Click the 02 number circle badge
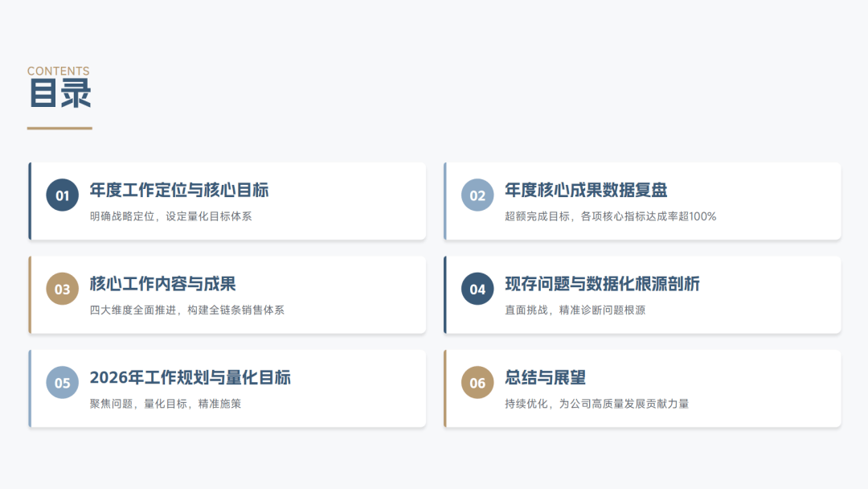This screenshot has height=489, width=868. tap(477, 195)
